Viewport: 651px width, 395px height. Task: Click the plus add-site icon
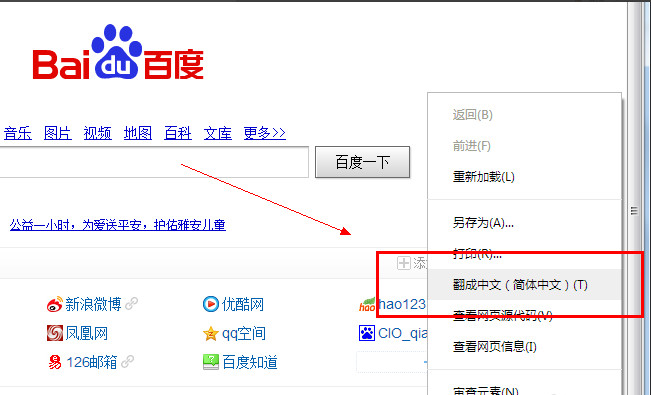[x=404, y=263]
